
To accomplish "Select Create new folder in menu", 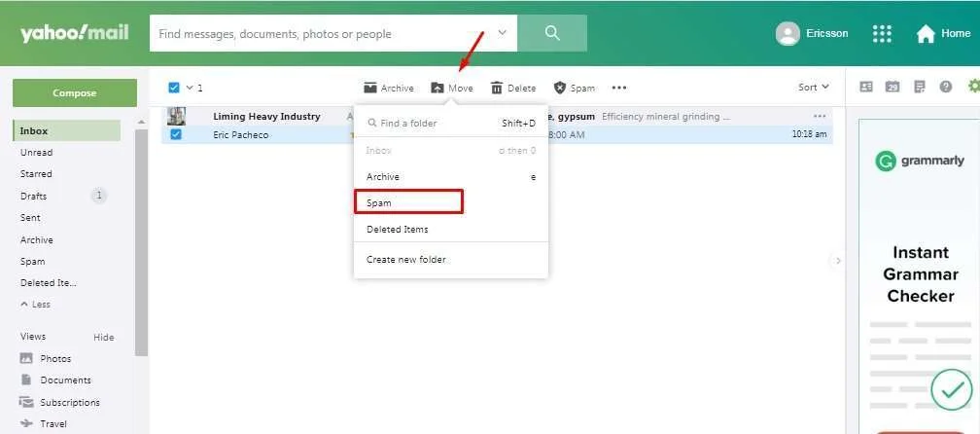I will (406, 260).
